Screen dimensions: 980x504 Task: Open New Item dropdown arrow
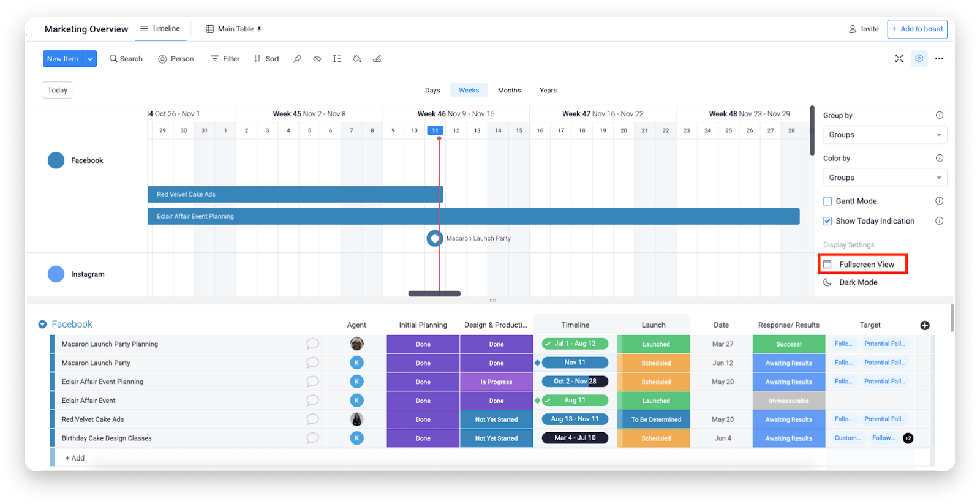click(x=90, y=59)
